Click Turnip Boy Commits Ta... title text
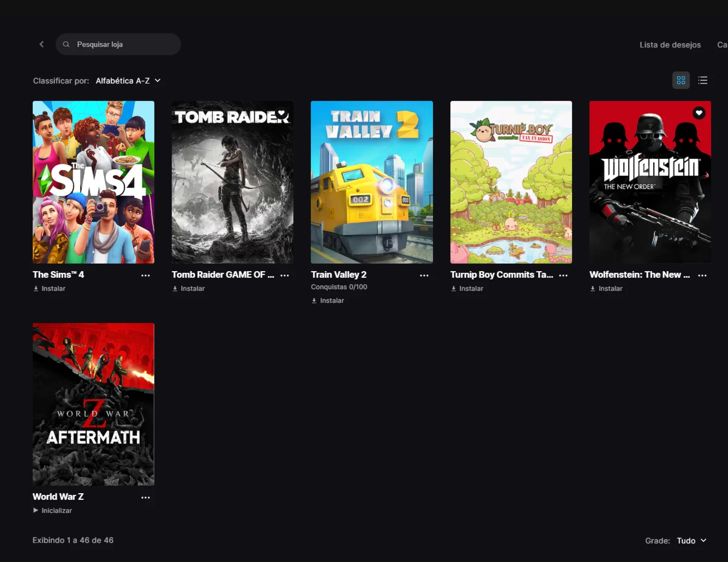The height and width of the screenshot is (562, 728). [x=502, y=275]
